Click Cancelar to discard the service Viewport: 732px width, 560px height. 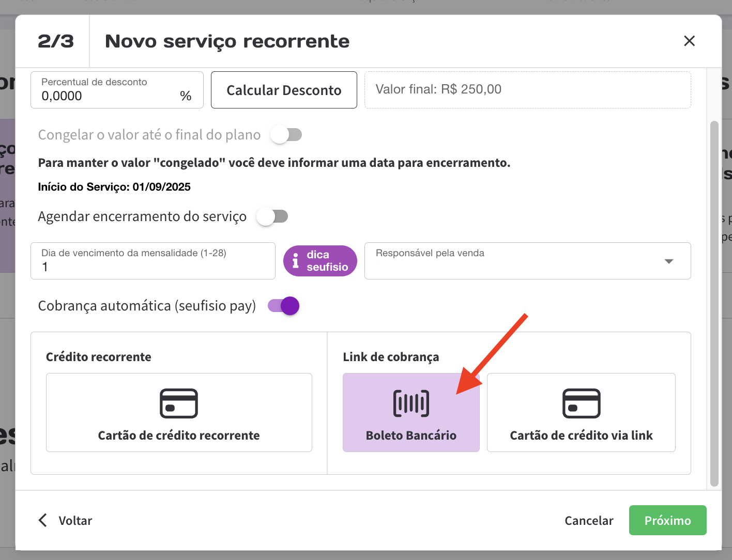click(589, 520)
